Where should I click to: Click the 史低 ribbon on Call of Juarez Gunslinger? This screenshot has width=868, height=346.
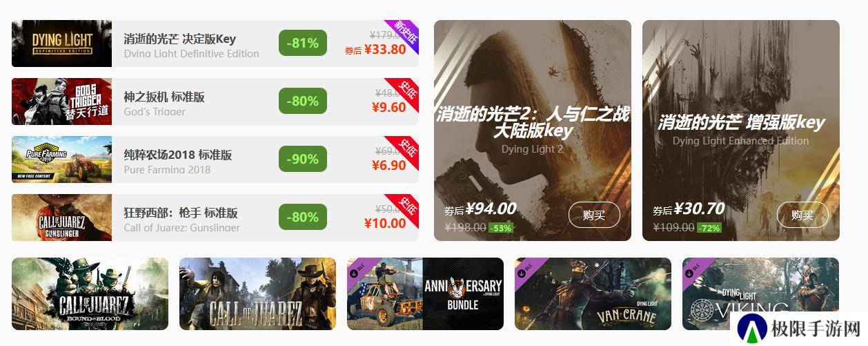point(406,207)
